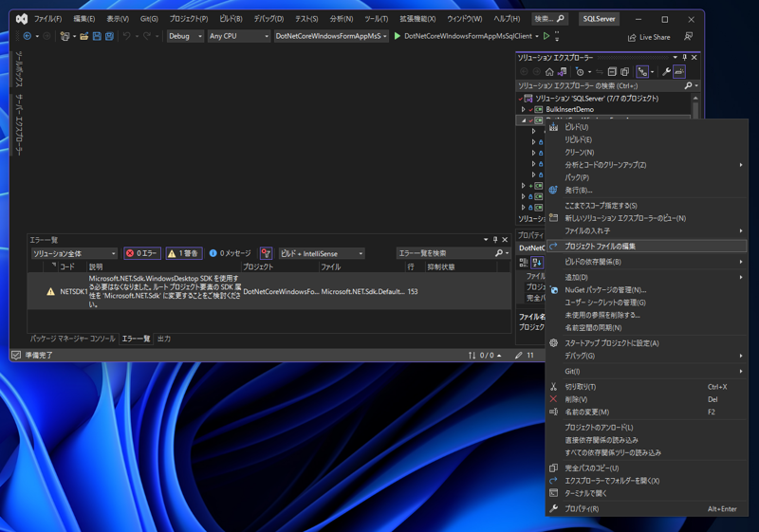The height and width of the screenshot is (532, 759).
Task: Click Solution Explorer scrollbar up arrow
Action: pos(695,99)
